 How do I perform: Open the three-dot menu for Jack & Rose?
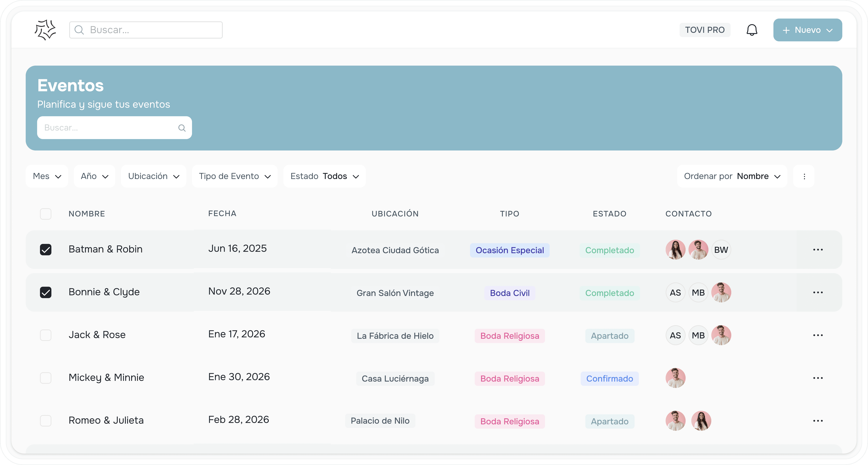coord(818,335)
